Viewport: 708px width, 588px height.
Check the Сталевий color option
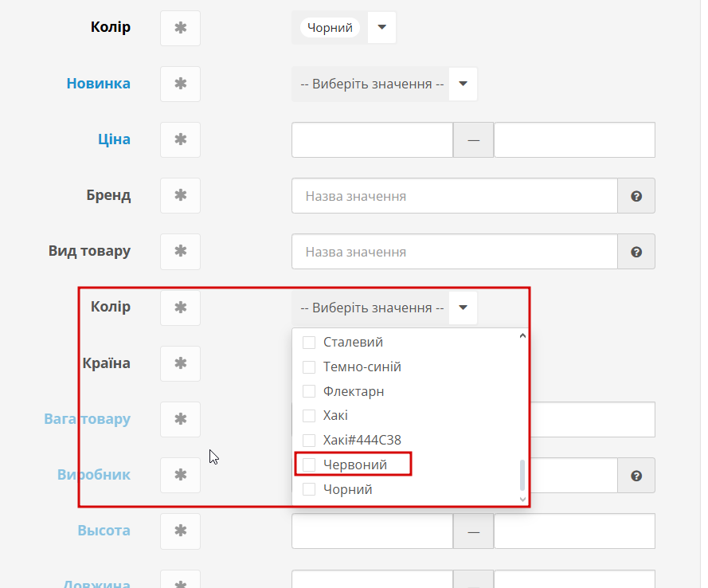point(309,343)
